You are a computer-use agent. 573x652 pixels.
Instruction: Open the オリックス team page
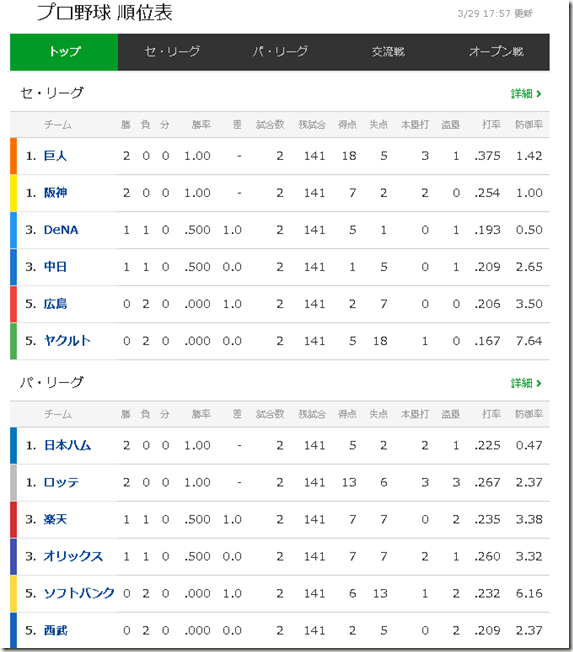pyautogui.click(x=73, y=557)
